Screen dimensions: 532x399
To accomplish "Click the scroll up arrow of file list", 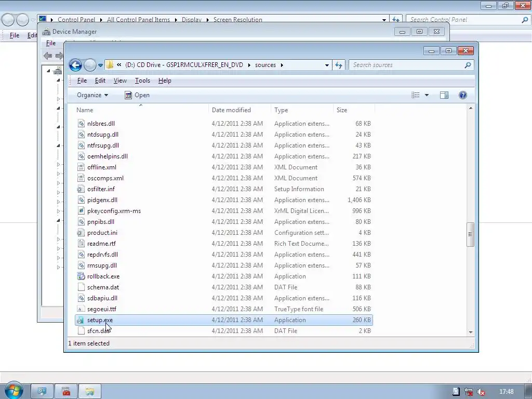I will point(471,108).
